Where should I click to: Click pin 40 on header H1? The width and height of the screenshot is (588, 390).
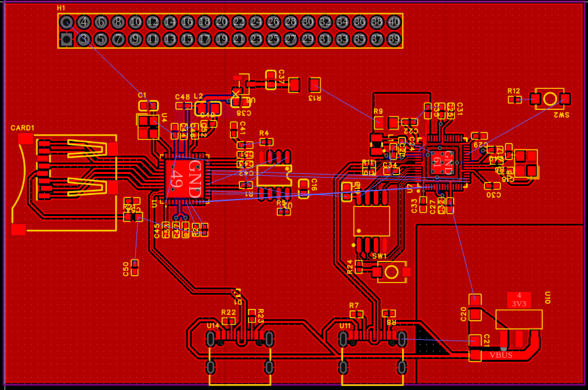[x=394, y=22]
